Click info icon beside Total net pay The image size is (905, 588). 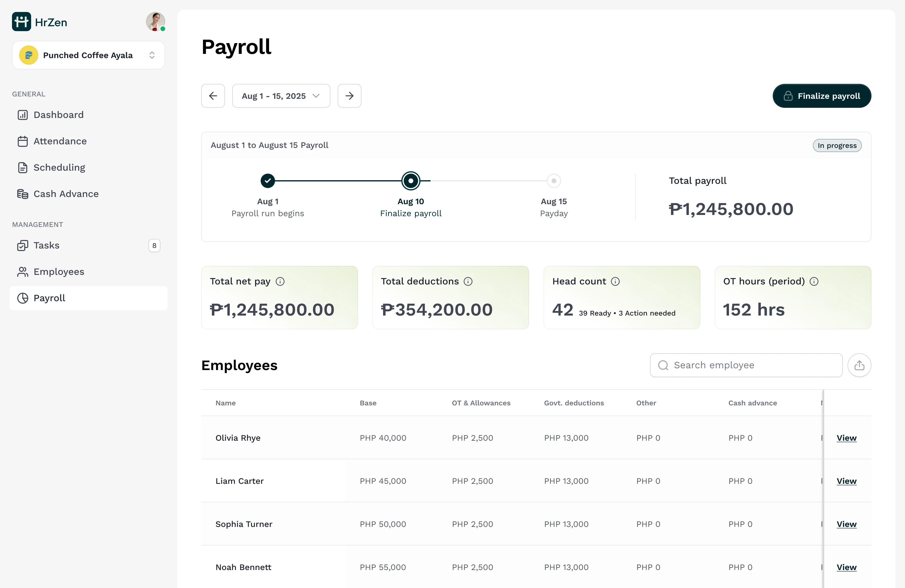(x=280, y=281)
